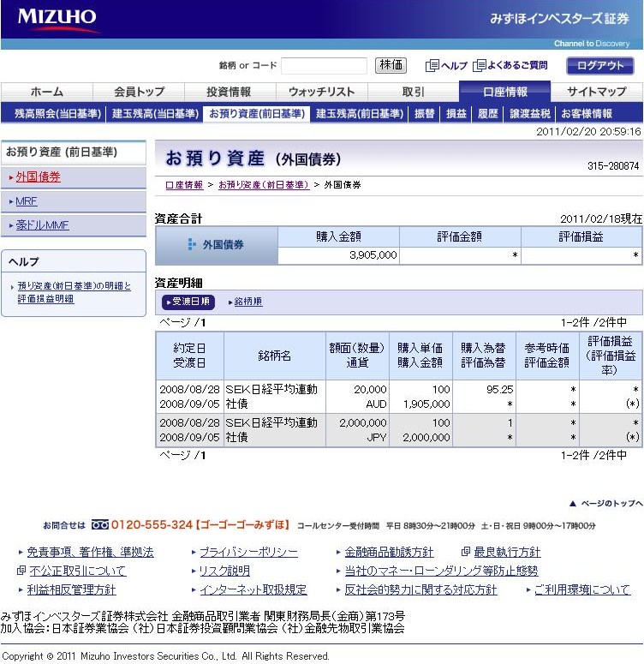Click the page-top triangle icon
The image size is (644, 664).
tap(572, 503)
